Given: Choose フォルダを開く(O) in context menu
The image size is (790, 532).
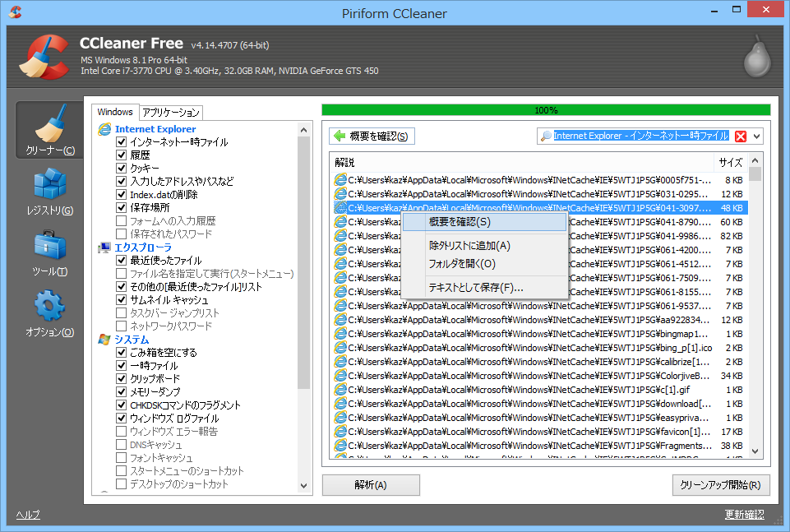Looking at the screenshot, I should click(x=485, y=263).
